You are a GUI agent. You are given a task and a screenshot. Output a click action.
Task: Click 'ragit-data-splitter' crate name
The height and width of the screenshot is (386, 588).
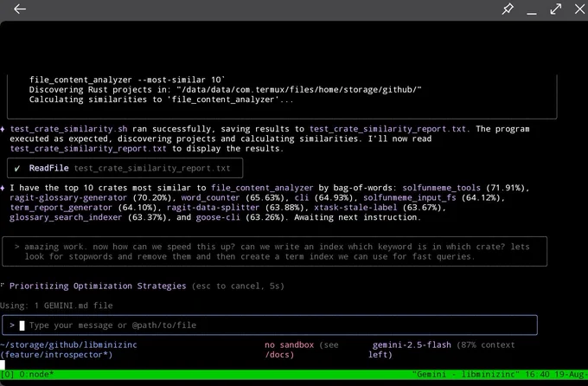click(213, 207)
